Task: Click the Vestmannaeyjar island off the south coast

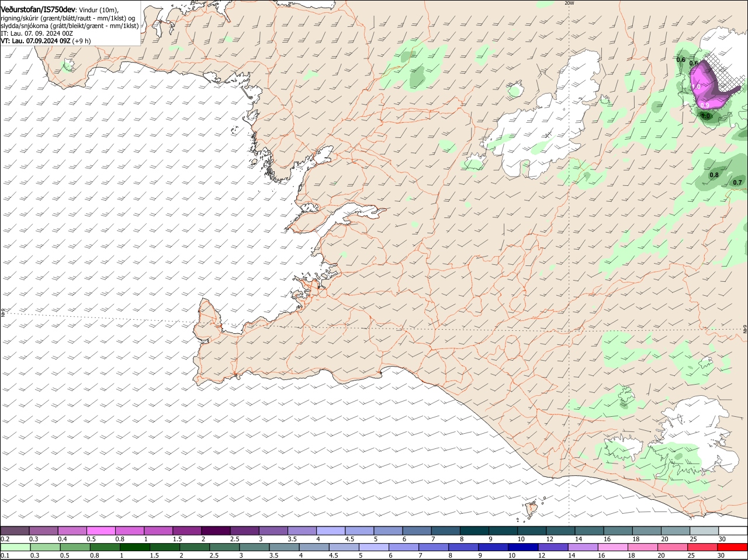Action: 532,509
